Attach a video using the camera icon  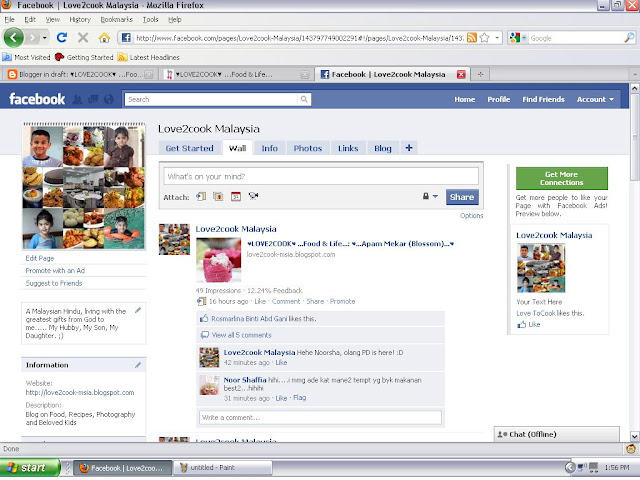tap(253, 196)
